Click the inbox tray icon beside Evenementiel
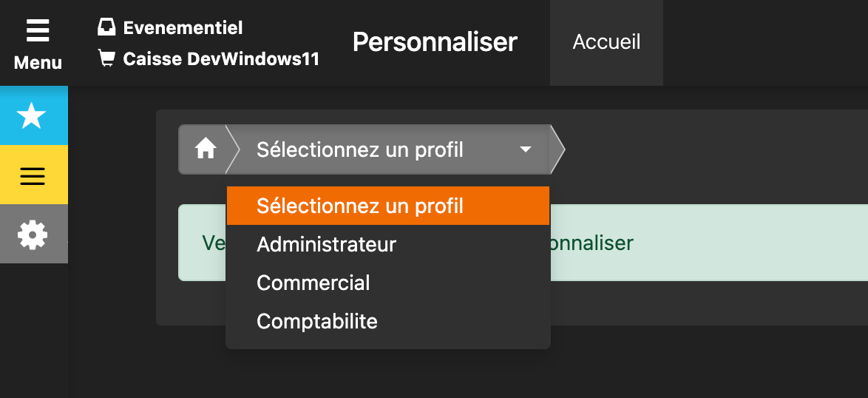This screenshot has width=868, height=398. [106, 27]
